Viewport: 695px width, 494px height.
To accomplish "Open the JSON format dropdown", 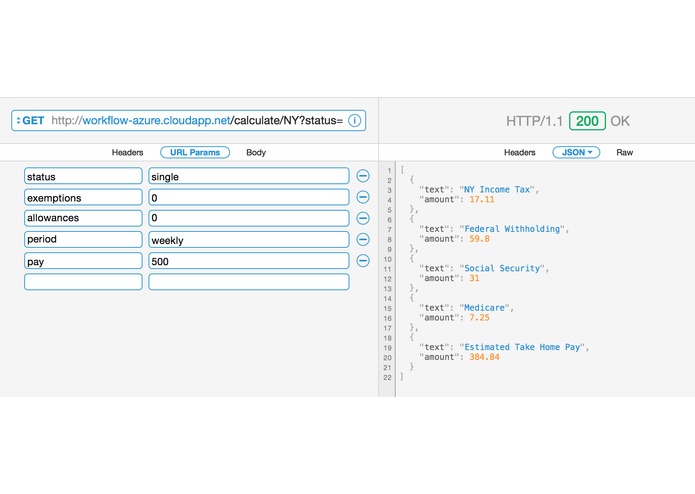I will pos(576,152).
